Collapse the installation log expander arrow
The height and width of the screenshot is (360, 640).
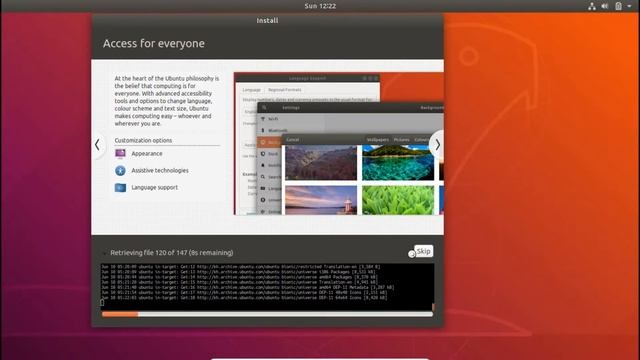104,253
